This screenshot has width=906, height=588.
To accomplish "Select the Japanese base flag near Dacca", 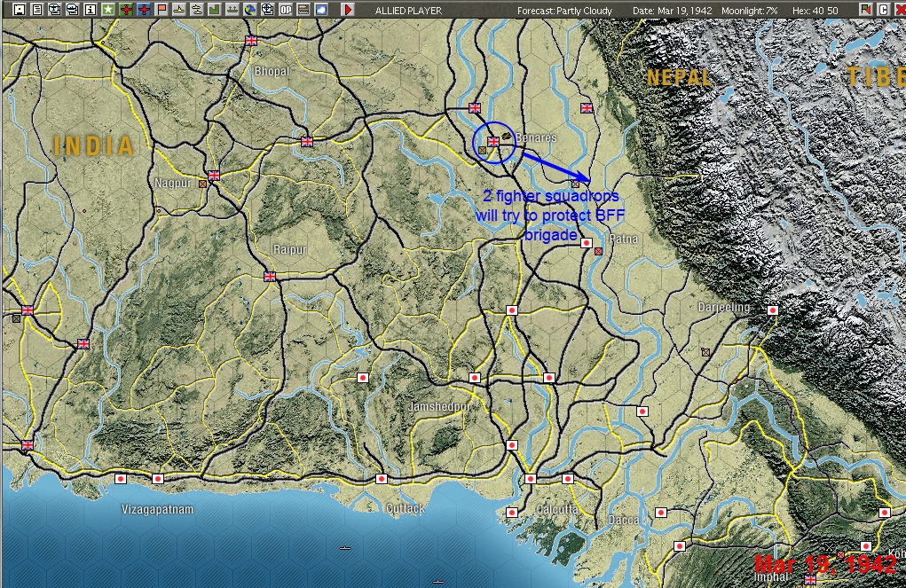I will point(661,513).
